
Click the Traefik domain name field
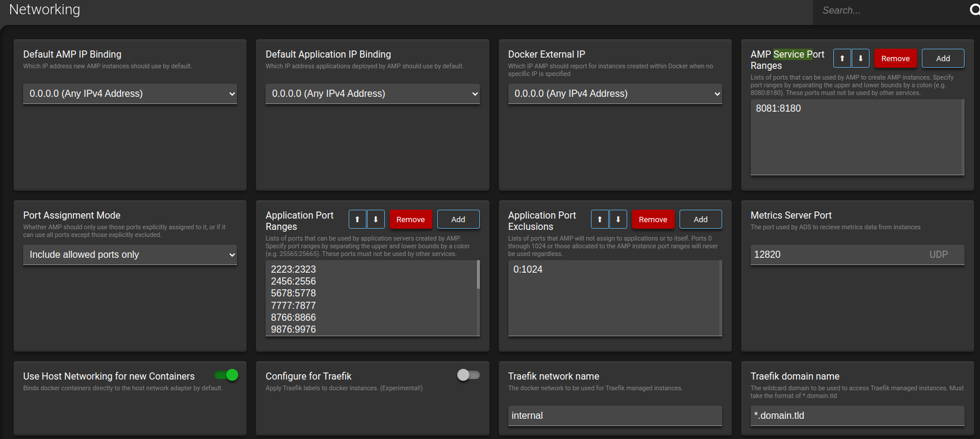click(x=856, y=416)
